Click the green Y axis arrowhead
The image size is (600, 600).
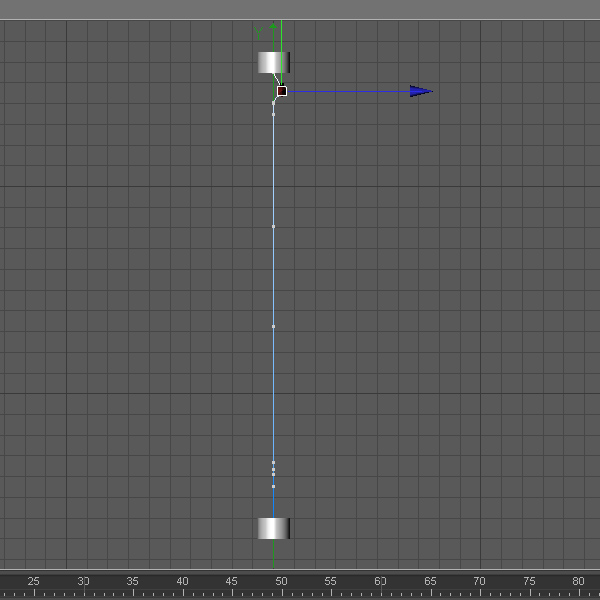pos(273,26)
